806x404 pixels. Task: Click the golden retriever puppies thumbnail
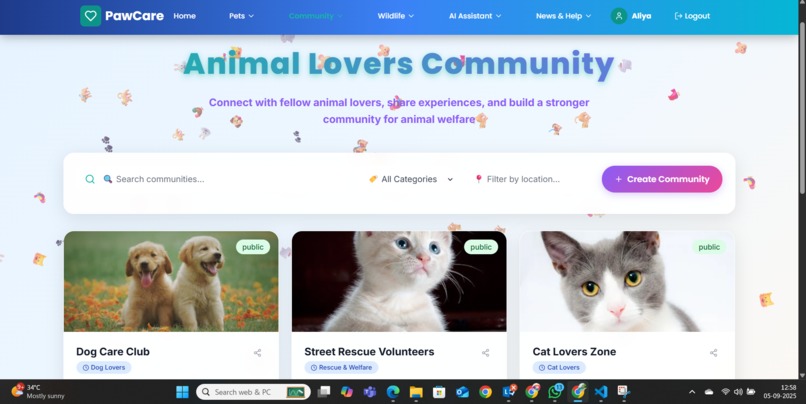point(171,281)
